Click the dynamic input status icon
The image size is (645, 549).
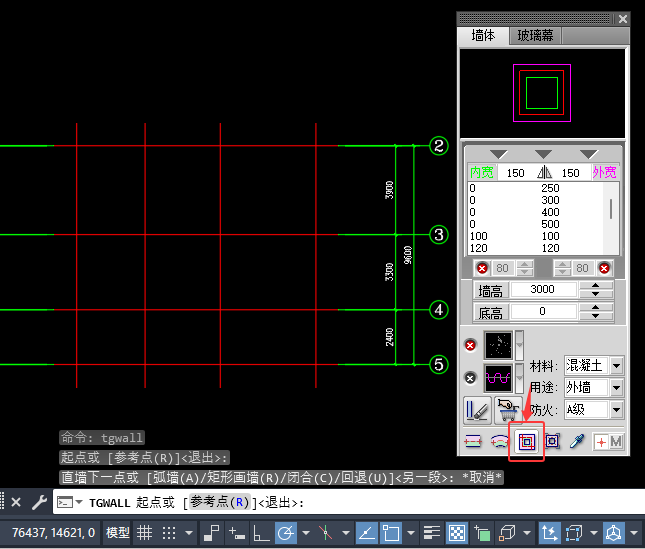tap(237, 533)
